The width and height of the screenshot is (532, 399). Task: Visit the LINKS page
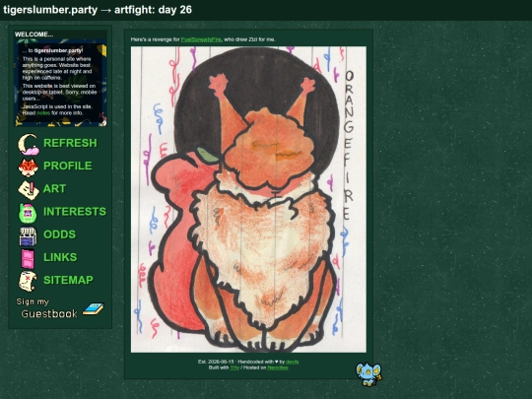pyautogui.click(x=60, y=257)
